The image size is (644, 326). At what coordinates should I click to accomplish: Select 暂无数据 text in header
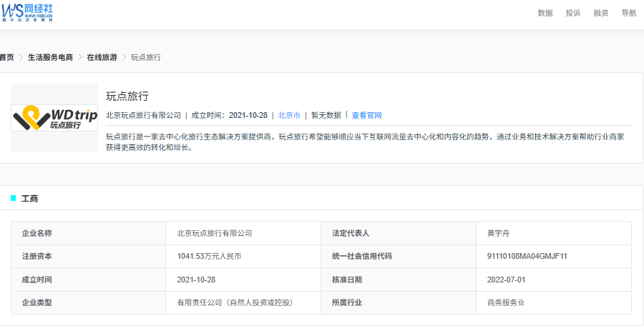326,115
